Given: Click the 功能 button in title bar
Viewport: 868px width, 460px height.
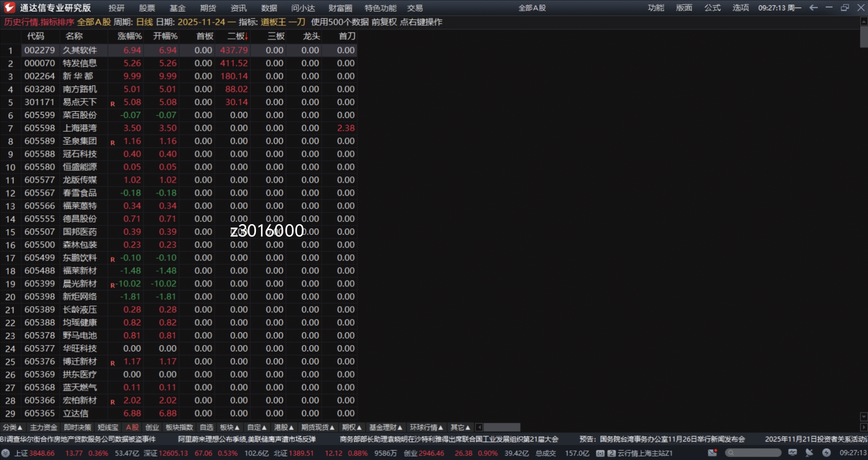Looking at the screenshot, I should point(656,8).
